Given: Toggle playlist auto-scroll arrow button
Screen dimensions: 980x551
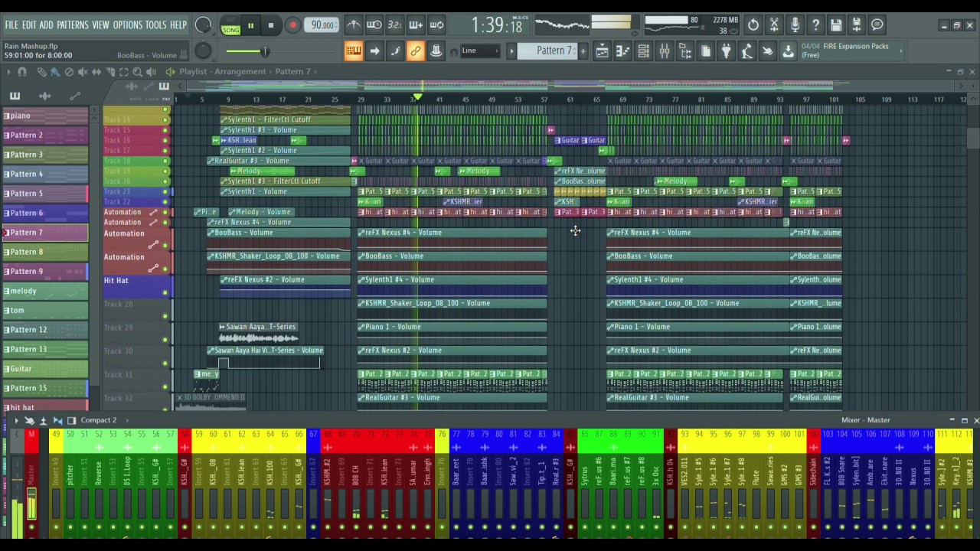Looking at the screenshot, I should 374,51.
